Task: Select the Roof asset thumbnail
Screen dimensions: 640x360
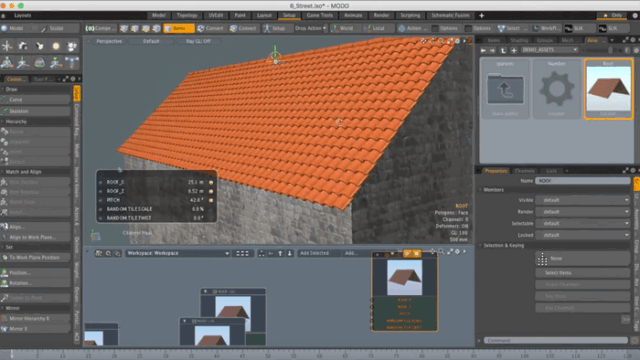Action: pyautogui.click(x=608, y=89)
